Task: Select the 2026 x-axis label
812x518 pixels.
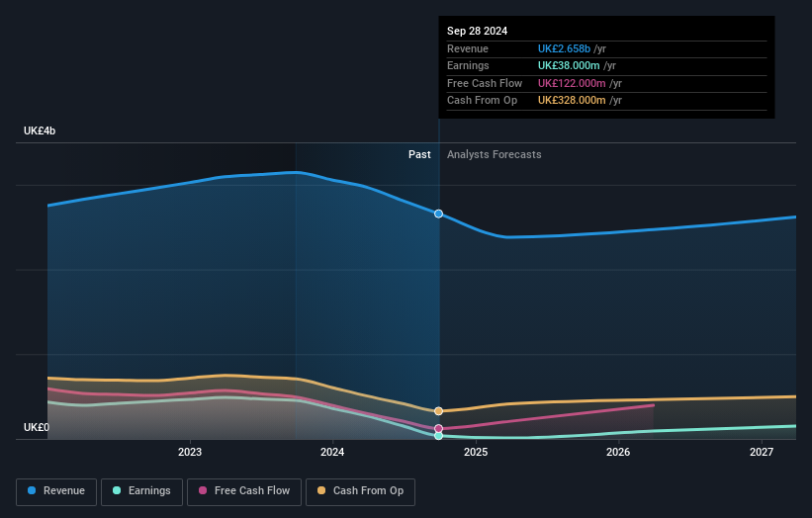Action: (x=618, y=452)
